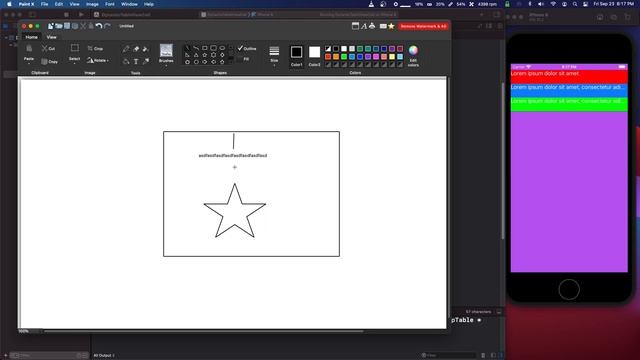The width and height of the screenshot is (640, 360).
Task: Switch to the View ribbon tab
Action: point(51,37)
